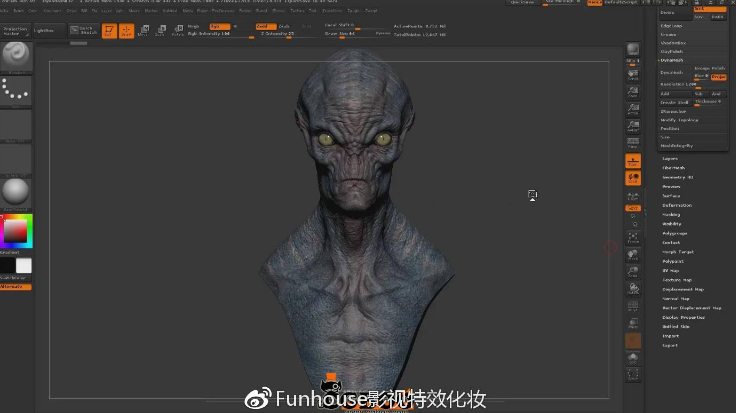Image resolution: width=736 pixels, height=413 pixels.
Task: Open the Render menu
Action: [245, 10]
